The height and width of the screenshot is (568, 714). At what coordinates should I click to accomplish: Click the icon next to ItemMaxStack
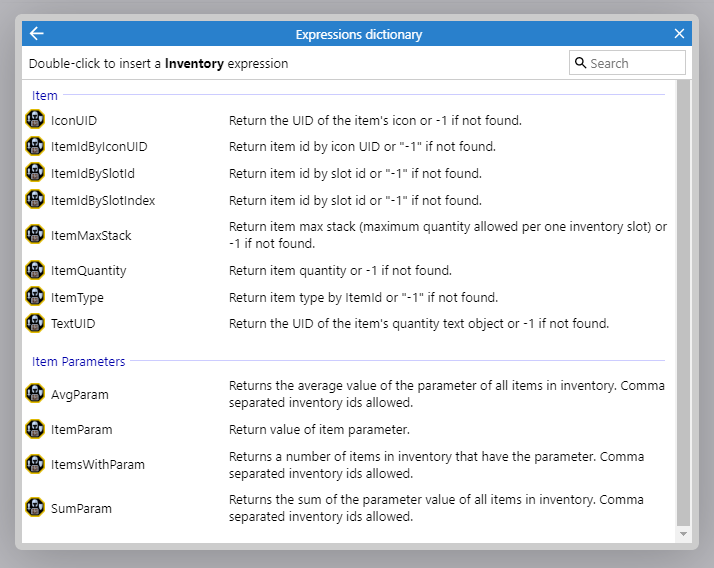click(35, 235)
